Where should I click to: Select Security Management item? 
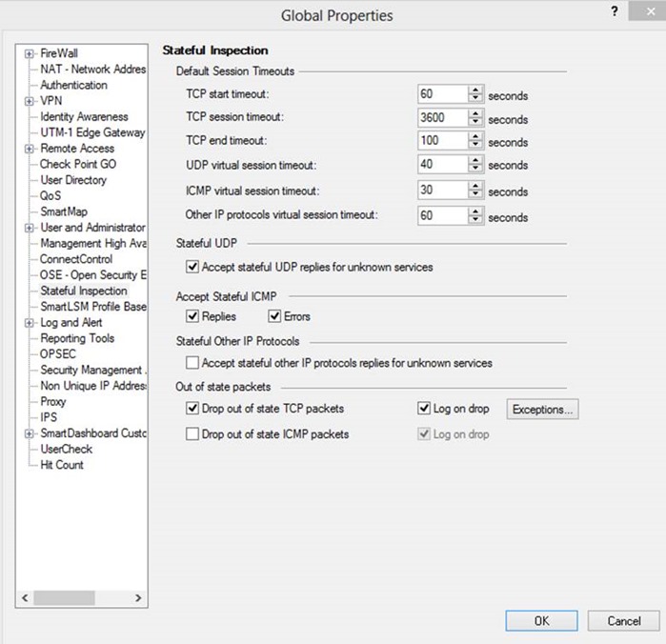(x=93, y=370)
